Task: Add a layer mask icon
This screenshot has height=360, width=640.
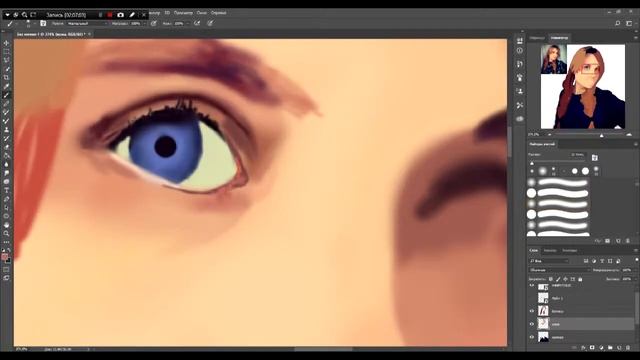Action: (592, 347)
